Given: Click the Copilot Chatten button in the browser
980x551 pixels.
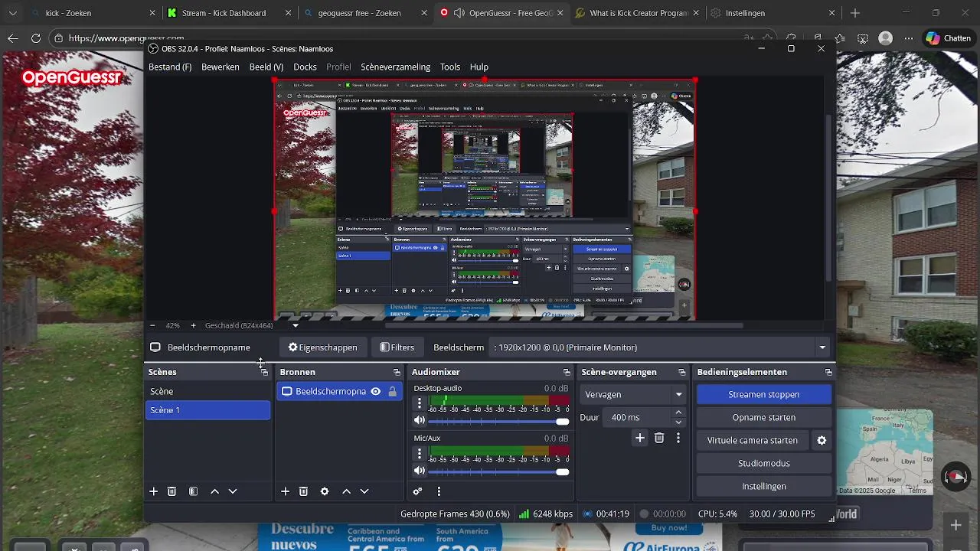Looking at the screenshot, I should 949,38.
